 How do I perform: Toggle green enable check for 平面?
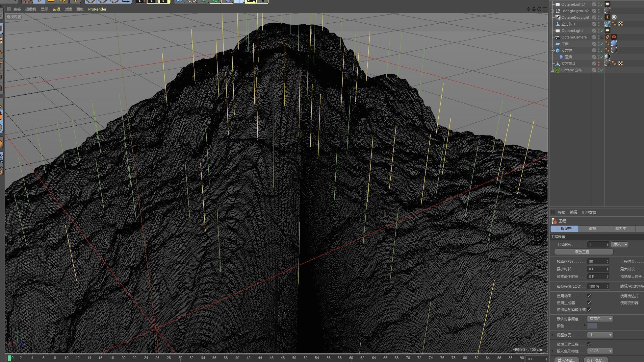[x=602, y=44]
